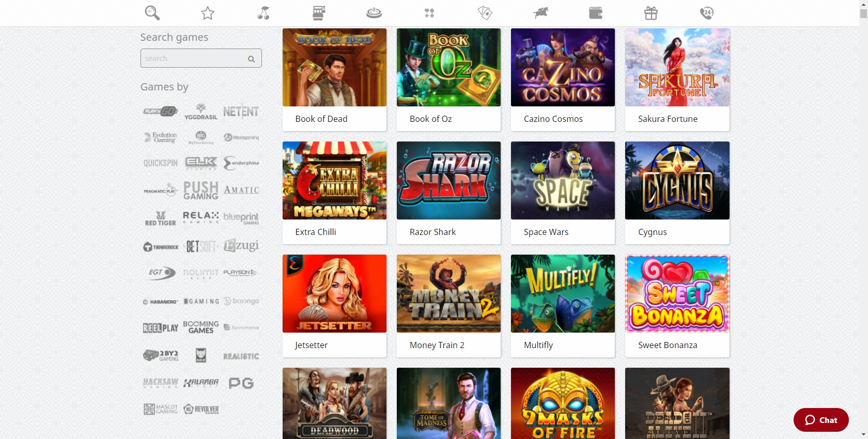Launch the Cazino Cosmos game thumbnail
The width and height of the screenshot is (868, 439).
tap(563, 67)
